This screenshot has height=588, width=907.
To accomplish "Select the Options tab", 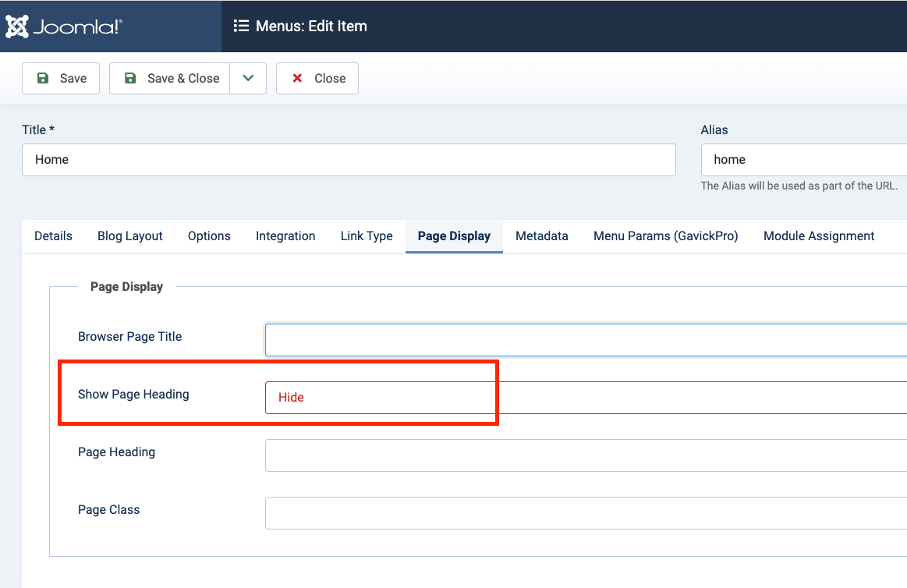I will [x=209, y=236].
